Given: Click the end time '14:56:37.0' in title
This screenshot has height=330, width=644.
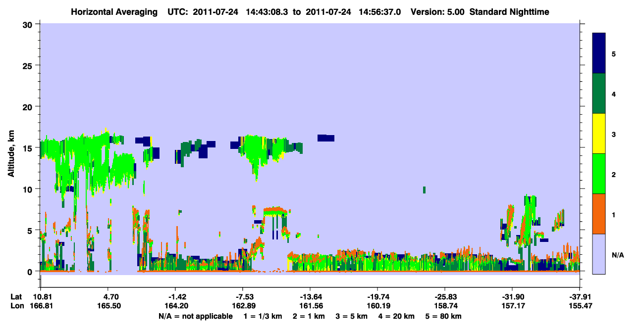Looking at the screenshot, I should [x=380, y=11].
